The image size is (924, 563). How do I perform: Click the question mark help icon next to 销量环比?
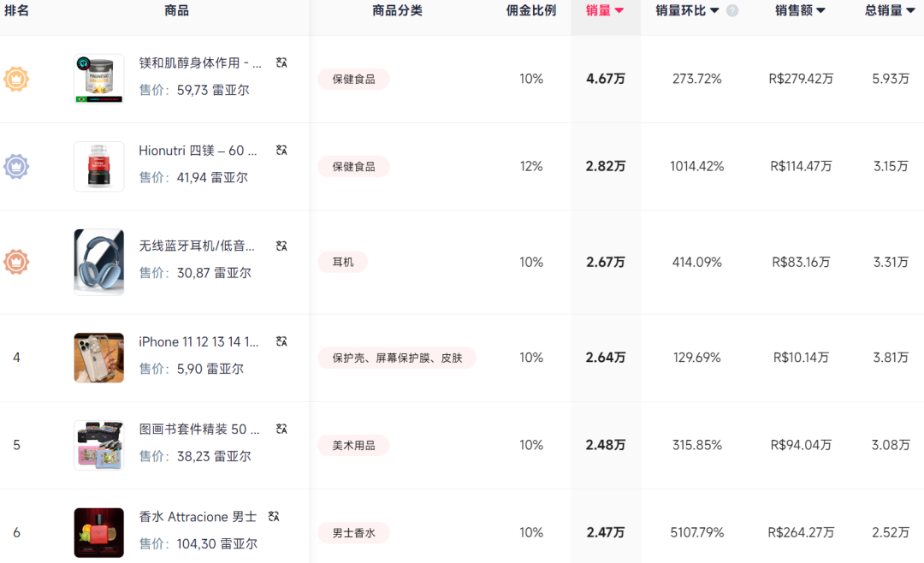[733, 10]
